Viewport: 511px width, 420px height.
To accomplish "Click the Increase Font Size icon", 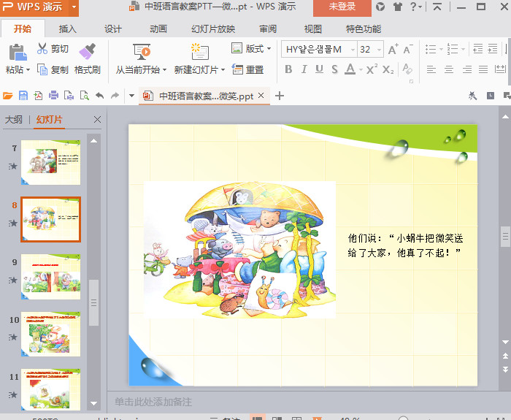I will 393,50.
